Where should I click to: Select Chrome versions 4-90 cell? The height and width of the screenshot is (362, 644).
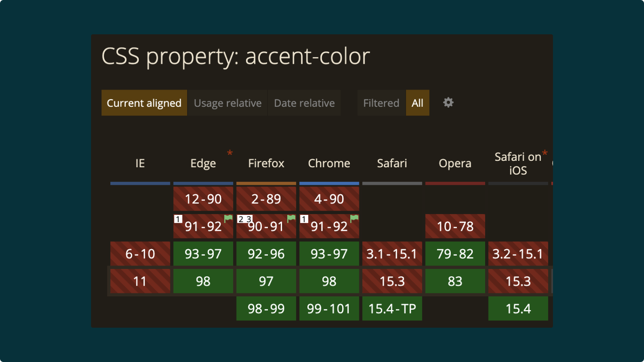pos(329,199)
